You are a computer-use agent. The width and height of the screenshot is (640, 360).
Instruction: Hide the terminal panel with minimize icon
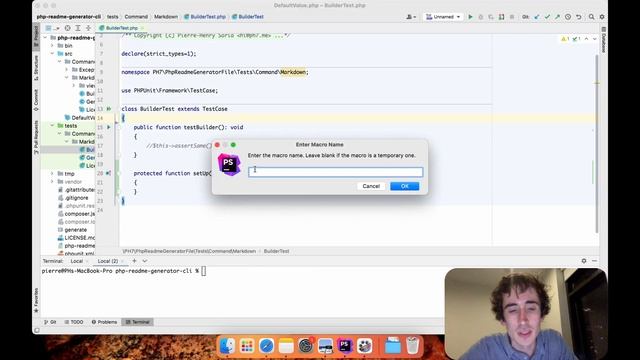[594, 261]
